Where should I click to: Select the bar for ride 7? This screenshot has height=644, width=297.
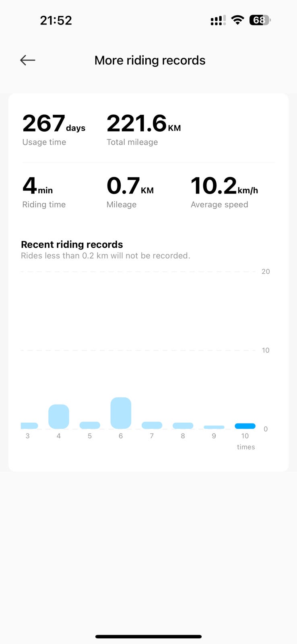152,425
